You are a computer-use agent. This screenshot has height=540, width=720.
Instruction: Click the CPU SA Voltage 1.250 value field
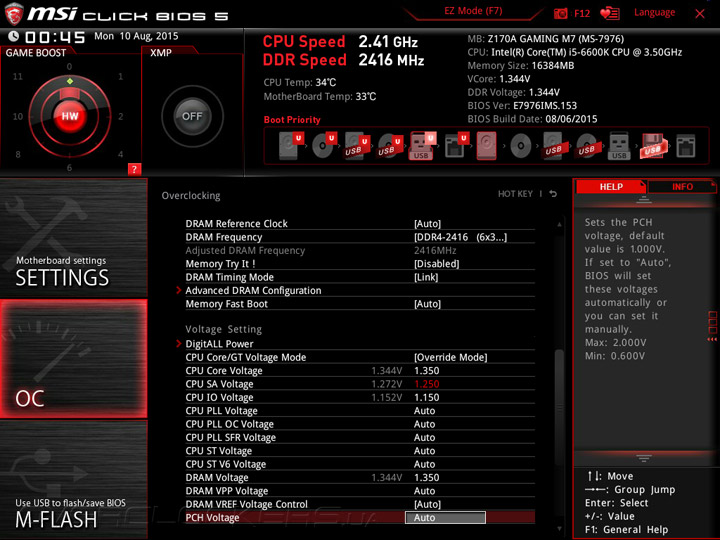[427, 384]
